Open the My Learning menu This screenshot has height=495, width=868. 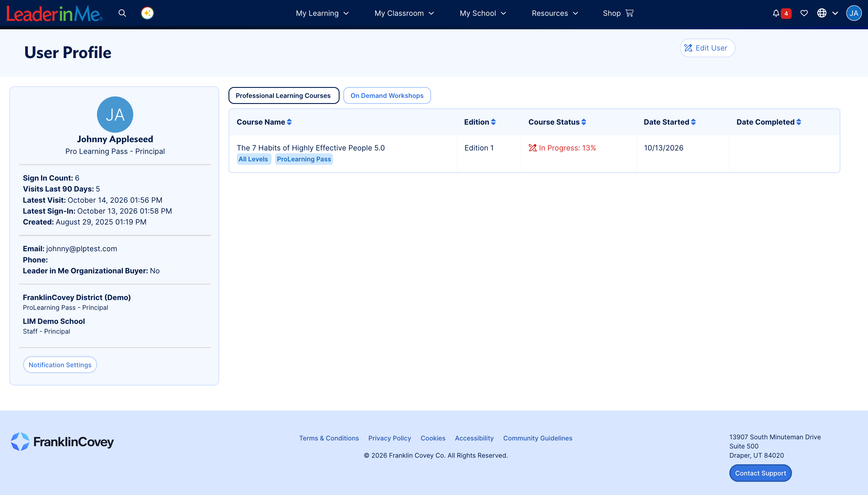(322, 13)
